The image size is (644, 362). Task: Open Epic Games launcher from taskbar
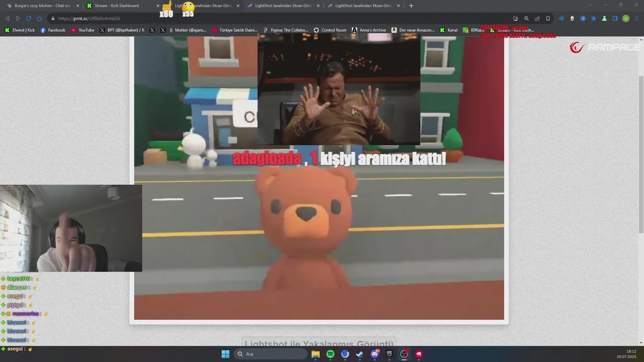pyautogui.click(x=389, y=354)
